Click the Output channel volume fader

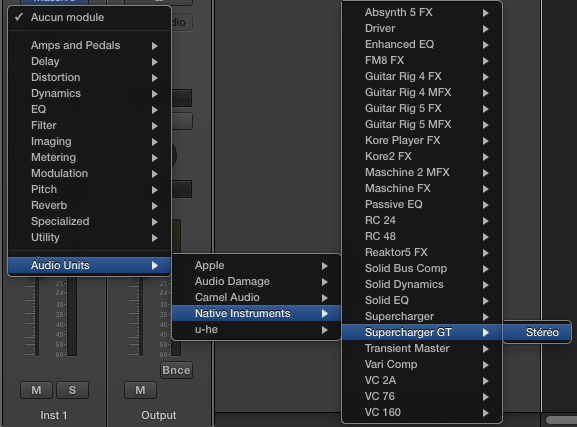tap(140, 317)
